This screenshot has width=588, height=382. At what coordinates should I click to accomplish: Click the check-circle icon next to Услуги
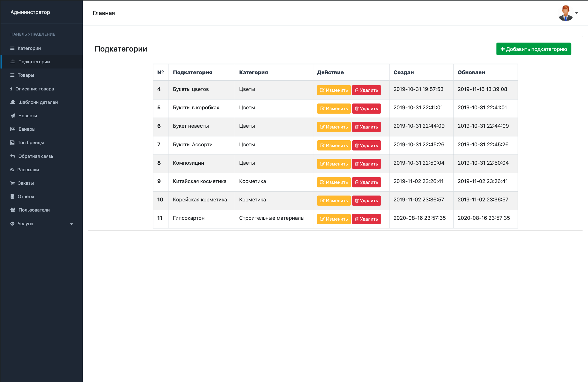[12, 224]
